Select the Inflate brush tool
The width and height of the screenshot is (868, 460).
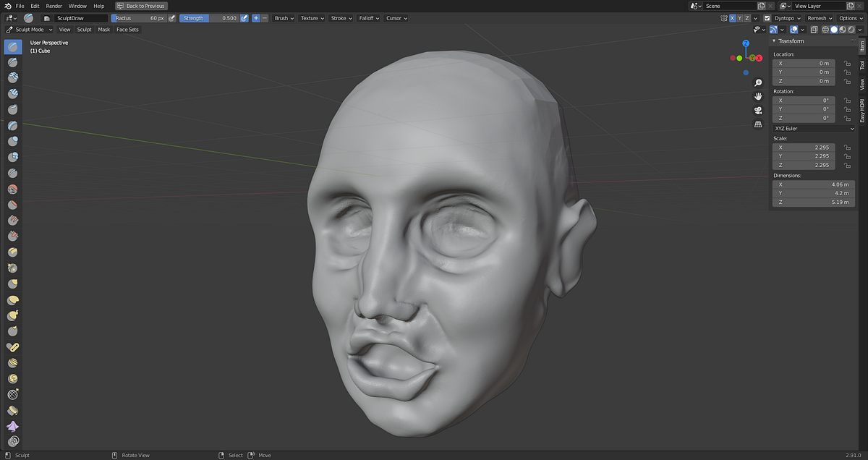point(13,142)
